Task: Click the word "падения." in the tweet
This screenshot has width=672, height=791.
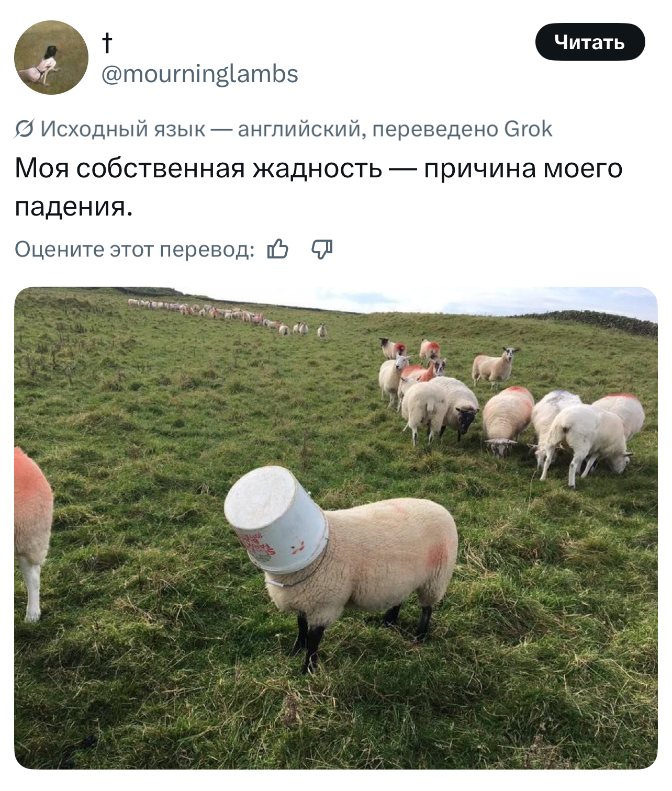Action: (x=74, y=207)
